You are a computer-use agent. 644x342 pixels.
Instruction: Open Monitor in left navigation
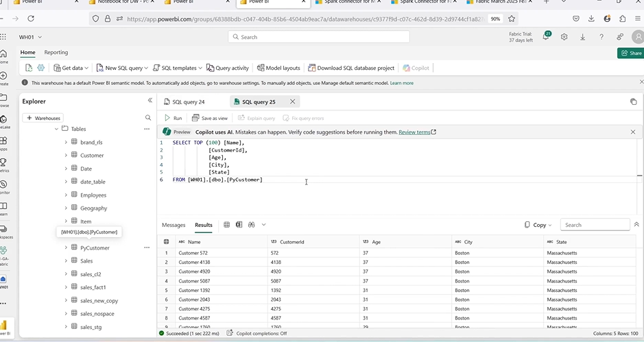tap(3, 187)
